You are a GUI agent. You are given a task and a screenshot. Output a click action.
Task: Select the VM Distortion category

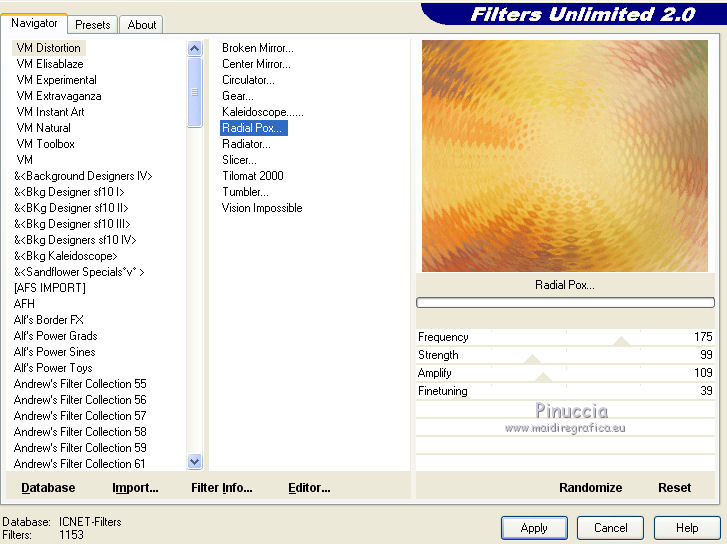coord(49,48)
